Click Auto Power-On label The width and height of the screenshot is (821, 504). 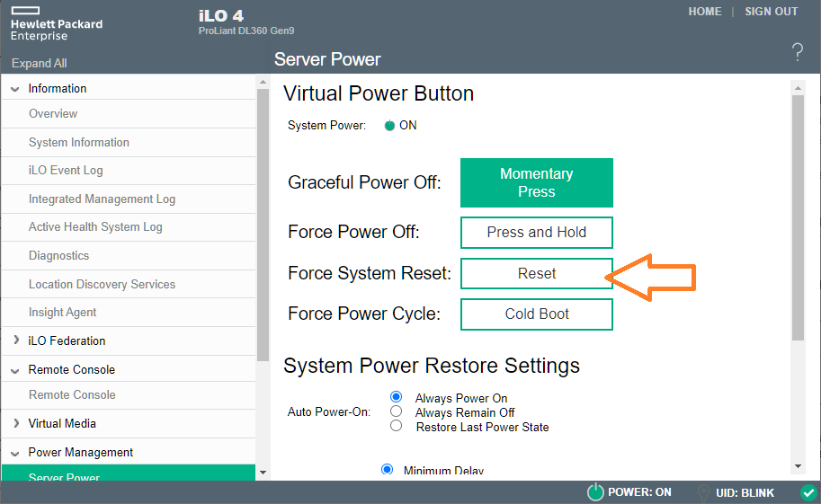pos(329,411)
